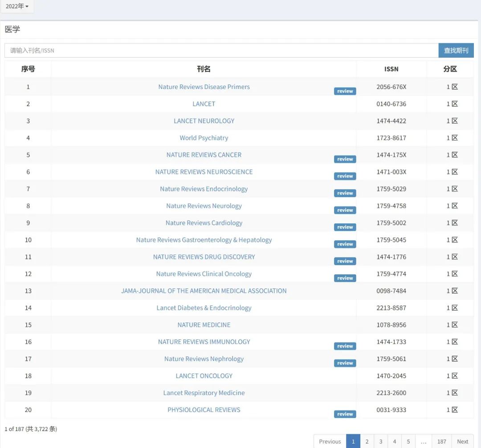Click the Next page button

(462, 441)
